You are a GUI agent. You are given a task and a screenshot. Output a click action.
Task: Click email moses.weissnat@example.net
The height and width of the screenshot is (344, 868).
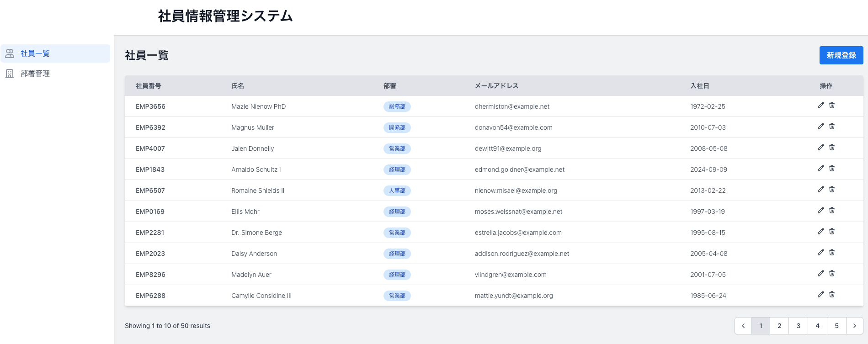coord(519,212)
